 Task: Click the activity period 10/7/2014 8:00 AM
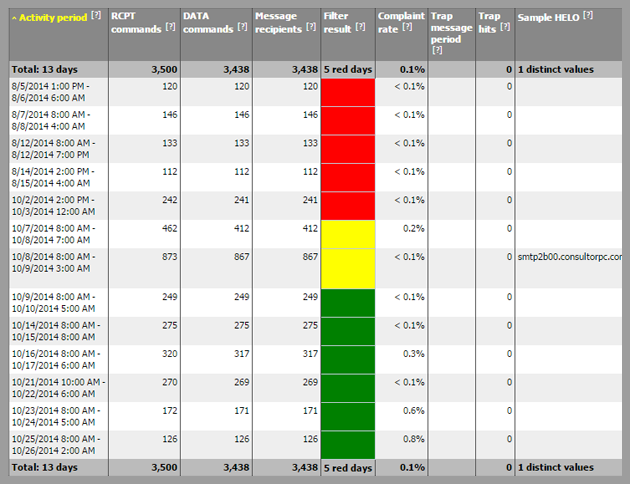[x=53, y=234]
